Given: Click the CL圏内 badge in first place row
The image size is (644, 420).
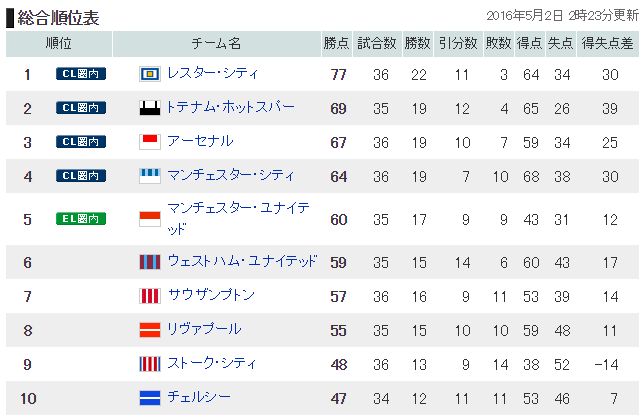Looking at the screenshot, I should coord(81,73).
